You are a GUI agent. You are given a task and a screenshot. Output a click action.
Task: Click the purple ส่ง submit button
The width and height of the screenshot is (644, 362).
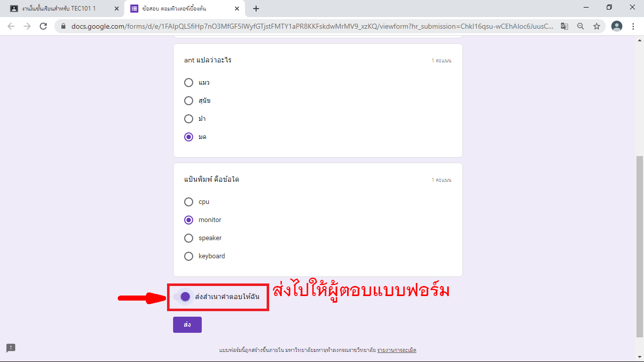[x=187, y=325]
